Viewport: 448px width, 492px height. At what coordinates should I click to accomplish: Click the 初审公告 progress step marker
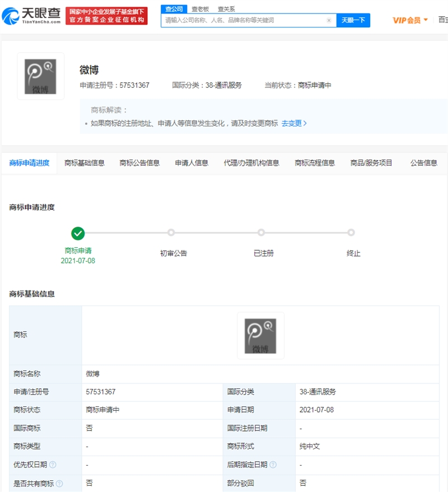(171, 232)
